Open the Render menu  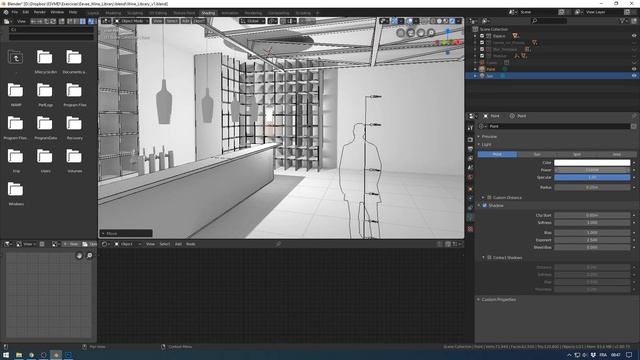(x=40, y=12)
